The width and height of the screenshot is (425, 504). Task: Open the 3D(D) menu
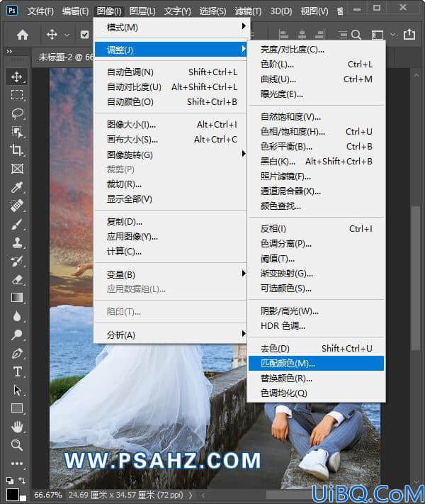pyautogui.click(x=281, y=11)
